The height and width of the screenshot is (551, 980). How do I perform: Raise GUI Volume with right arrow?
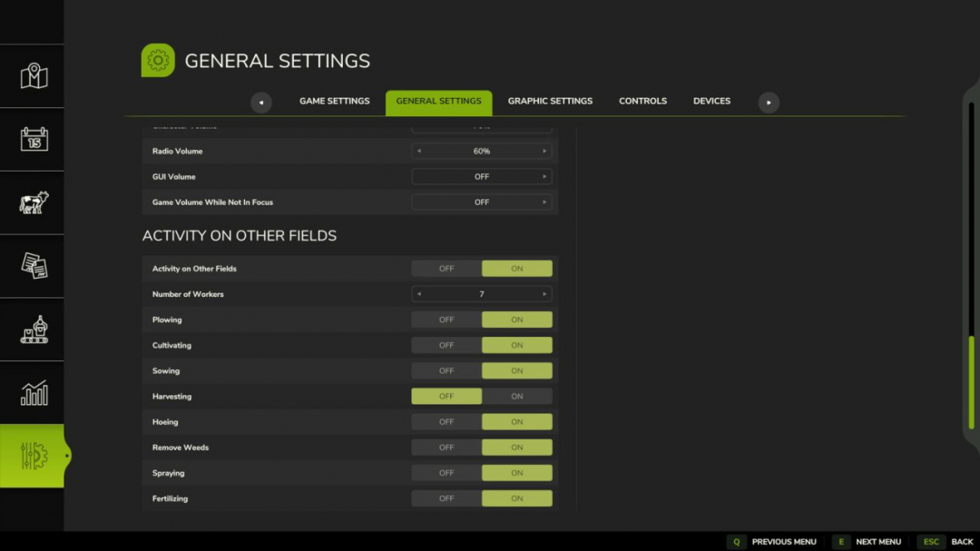[544, 177]
